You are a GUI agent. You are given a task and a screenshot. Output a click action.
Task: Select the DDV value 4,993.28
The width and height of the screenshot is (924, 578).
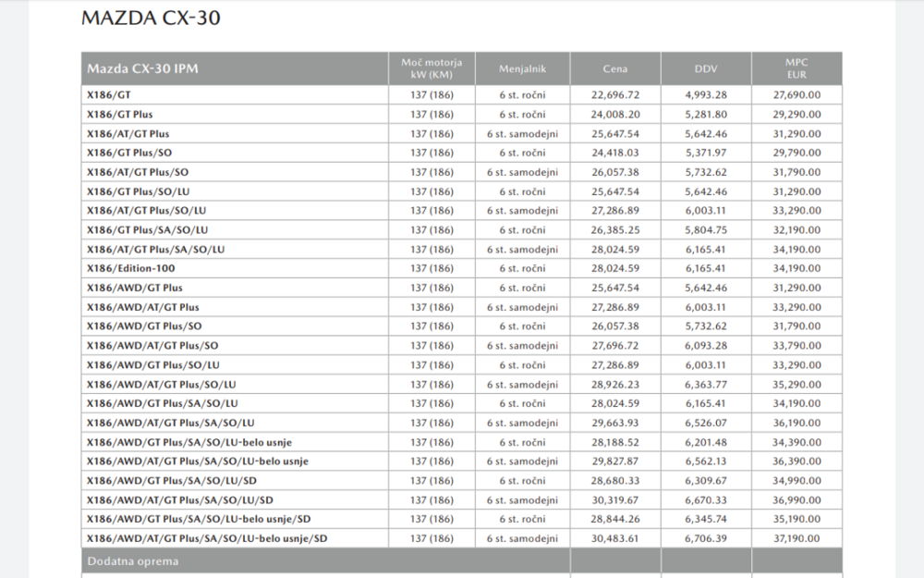tap(708, 94)
